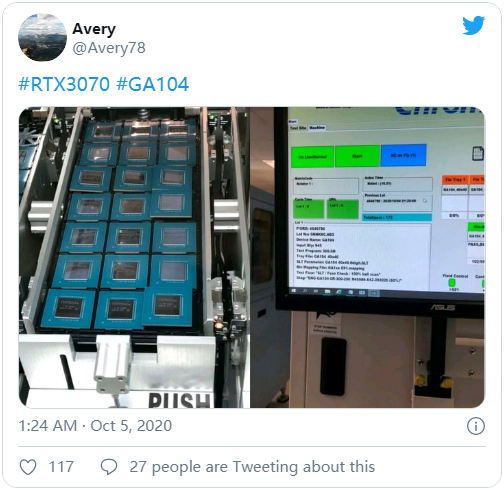Click the reply speech bubble icon
Image resolution: width=504 pixels, height=490 pixels.
point(109,467)
